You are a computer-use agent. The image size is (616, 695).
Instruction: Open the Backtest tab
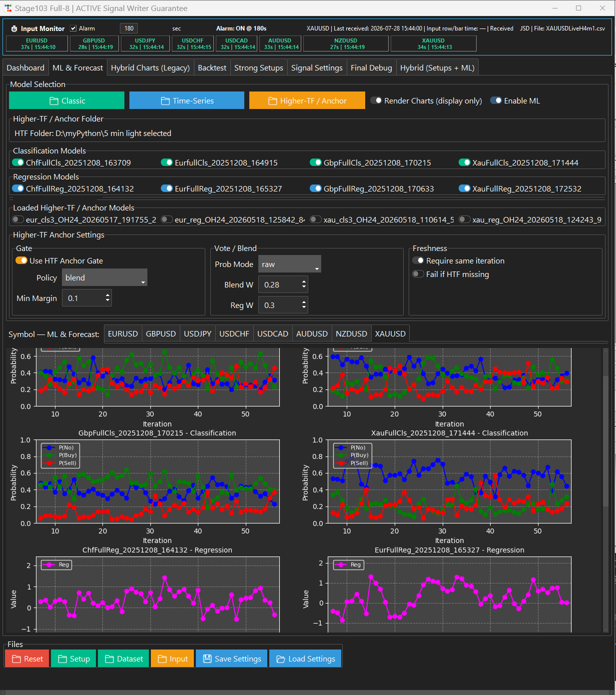coord(212,67)
